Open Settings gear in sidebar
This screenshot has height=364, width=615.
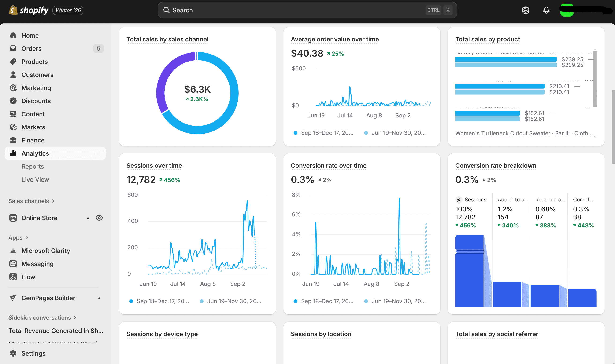coord(33,353)
